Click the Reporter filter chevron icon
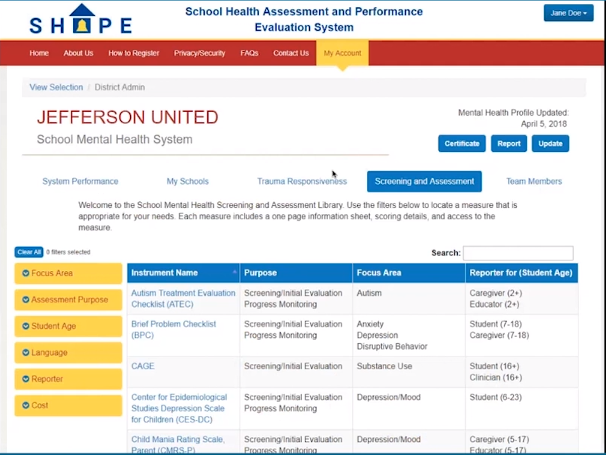Screen dimensions: 606x455 pyautogui.click(x=24, y=379)
